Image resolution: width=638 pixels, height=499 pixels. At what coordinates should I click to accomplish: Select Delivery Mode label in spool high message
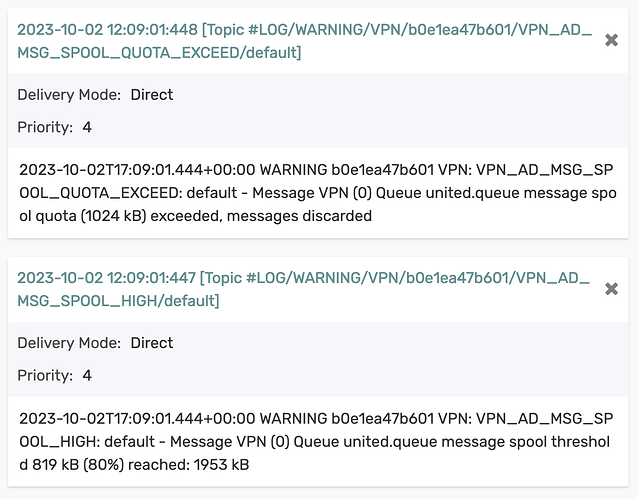pyautogui.click(x=69, y=343)
